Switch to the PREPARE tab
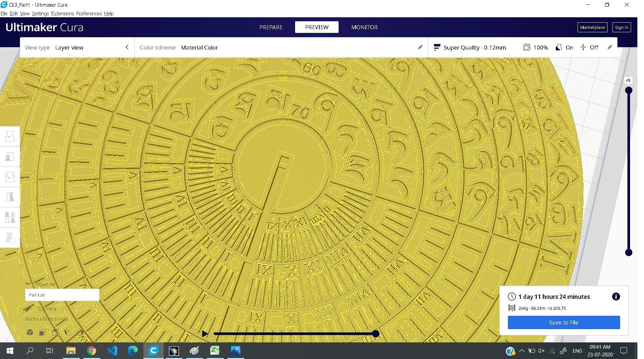The height and width of the screenshot is (359, 644). (x=271, y=27)
